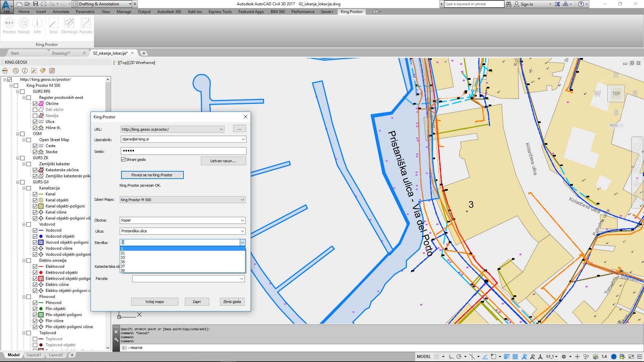Uncheck the Ulice layer checkbox

click(35, 122)
